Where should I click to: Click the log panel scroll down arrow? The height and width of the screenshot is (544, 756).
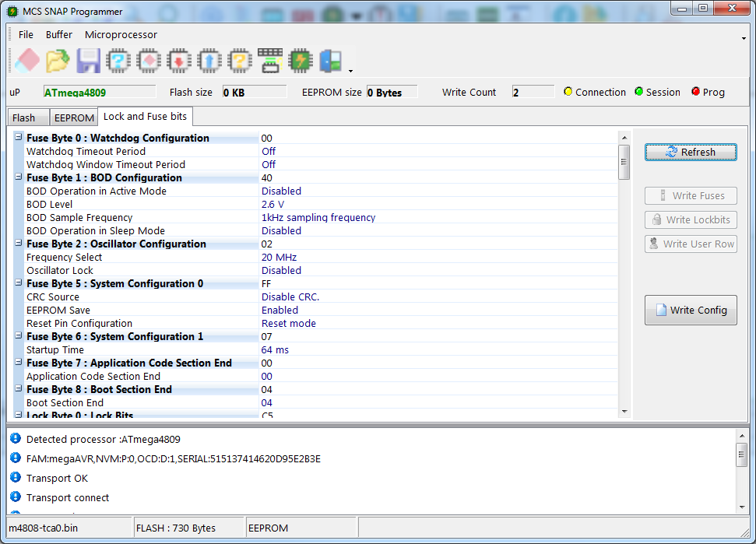(x=741, y=507)
